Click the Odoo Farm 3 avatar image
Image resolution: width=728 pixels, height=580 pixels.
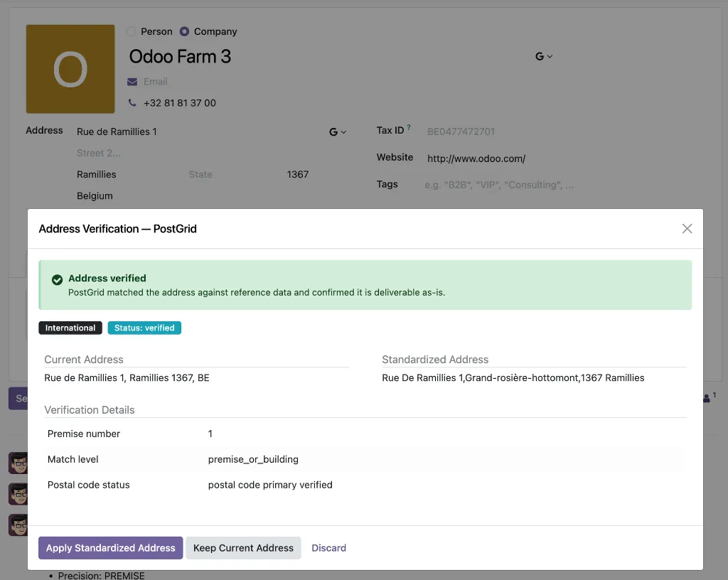click(x=70, y=69)
